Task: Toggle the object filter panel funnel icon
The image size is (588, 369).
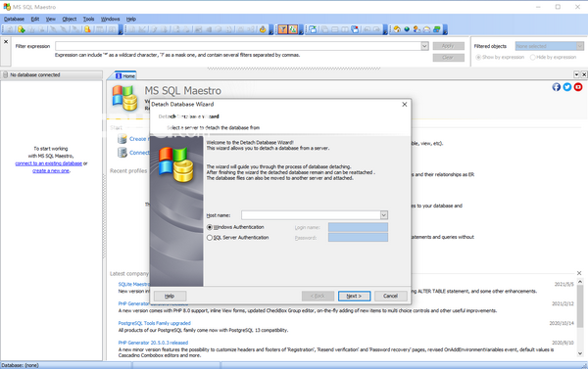Action: (282, 29)
